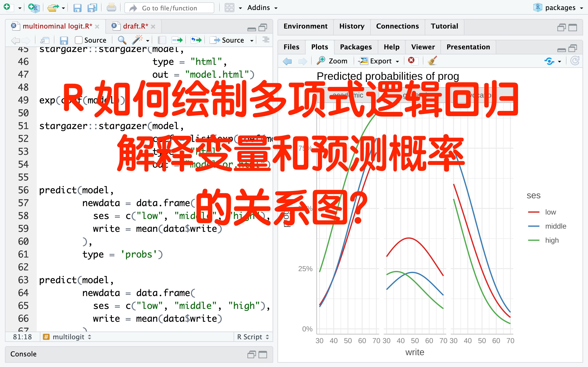This screenshot has height=367, width=588.
Task: Save the current R script
Action: pos(78,8)
